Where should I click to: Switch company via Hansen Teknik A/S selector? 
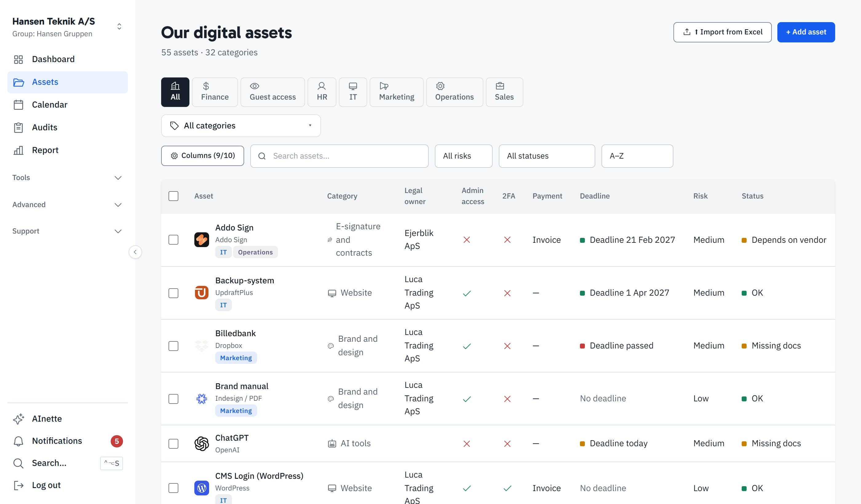pos(68,27)
